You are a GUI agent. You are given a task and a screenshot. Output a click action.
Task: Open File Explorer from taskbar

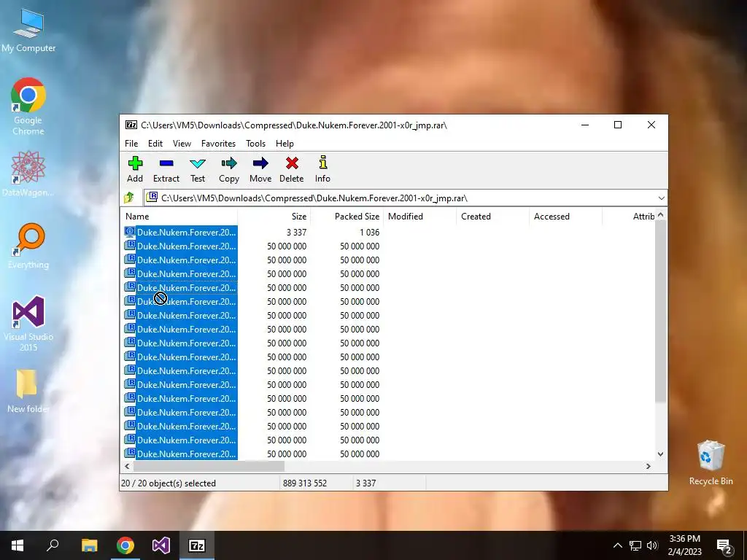(x=89, y=545)
